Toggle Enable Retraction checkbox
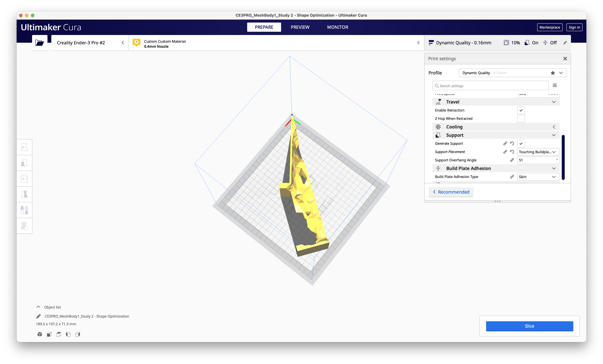 521,110
